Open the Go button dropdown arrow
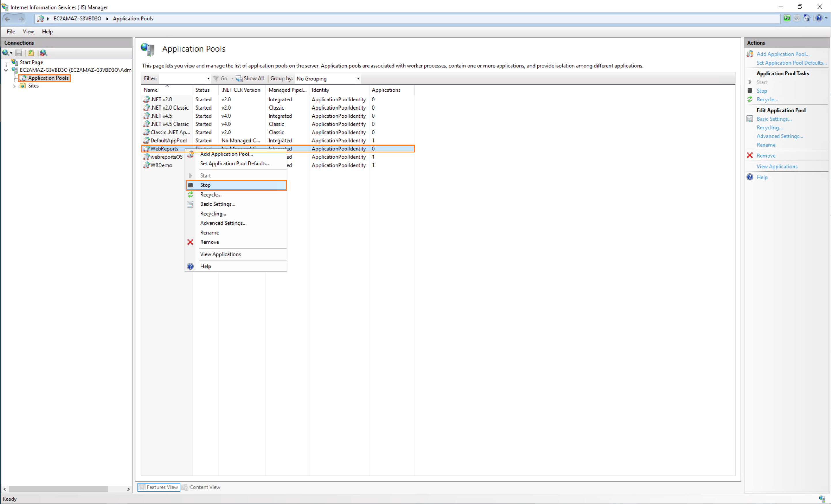This screenshot has height=504, width=831. (232, 79)
